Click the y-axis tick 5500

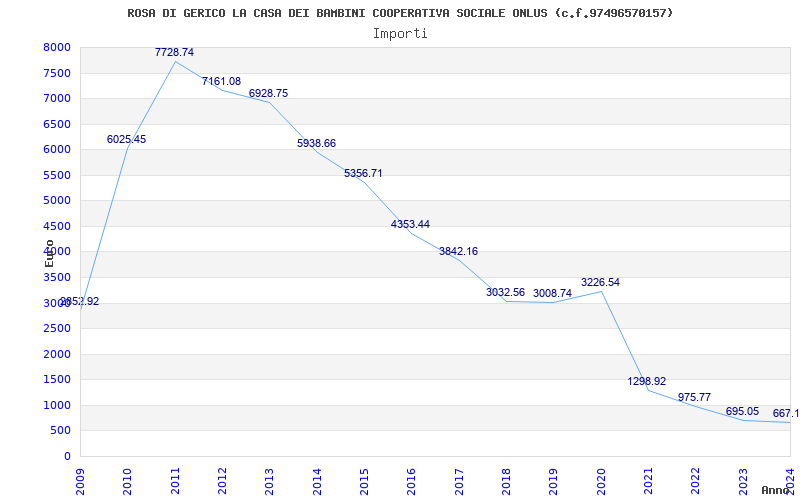[57, 175]
